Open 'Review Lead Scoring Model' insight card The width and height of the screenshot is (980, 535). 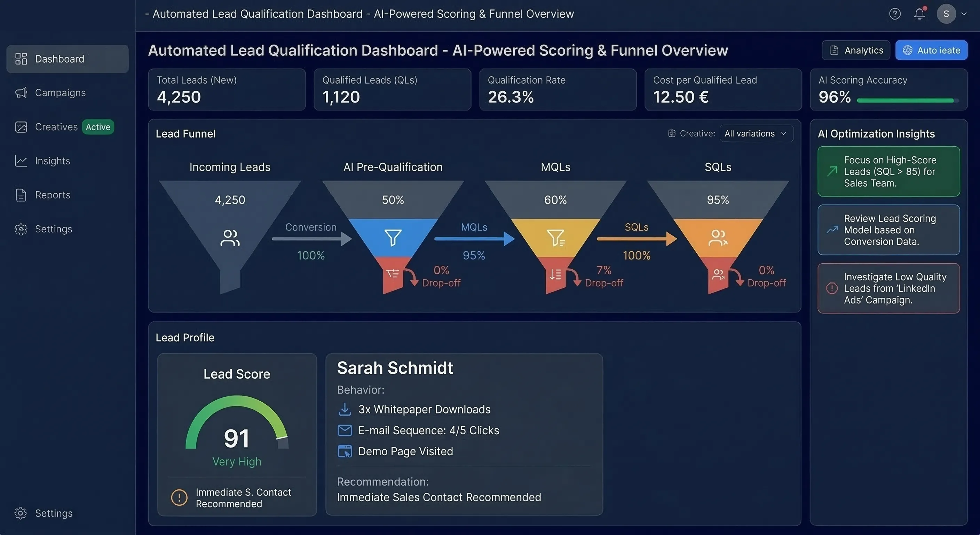coord(889,230)
